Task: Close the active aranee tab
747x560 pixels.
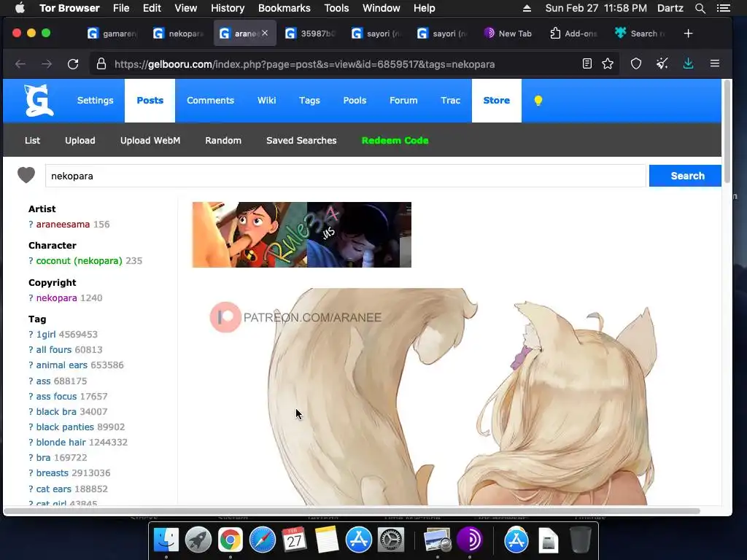Action: 265,33
